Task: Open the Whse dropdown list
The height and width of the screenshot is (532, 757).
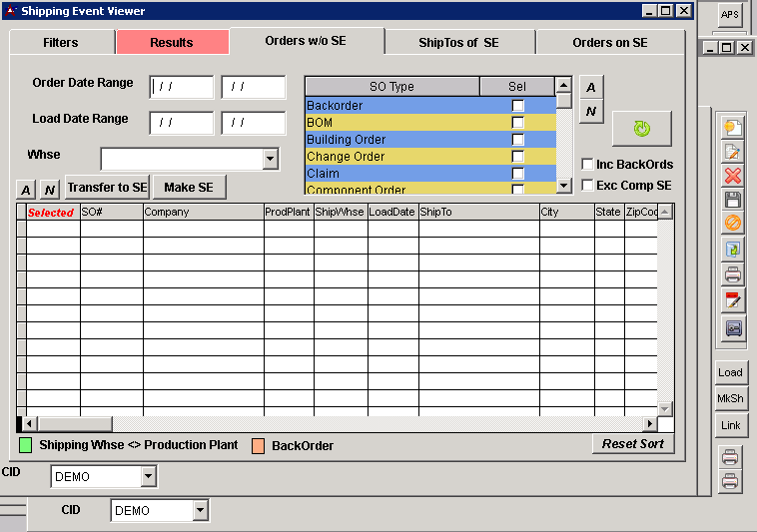Action: pos(270,159)
